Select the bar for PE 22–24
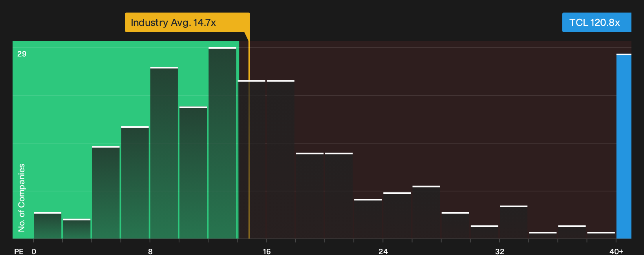 pos(368,219)
